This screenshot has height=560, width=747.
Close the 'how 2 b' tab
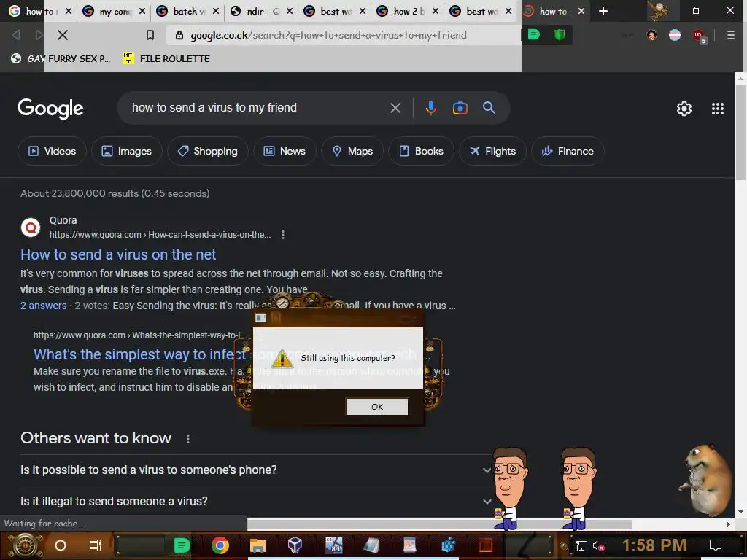(435, 11)
